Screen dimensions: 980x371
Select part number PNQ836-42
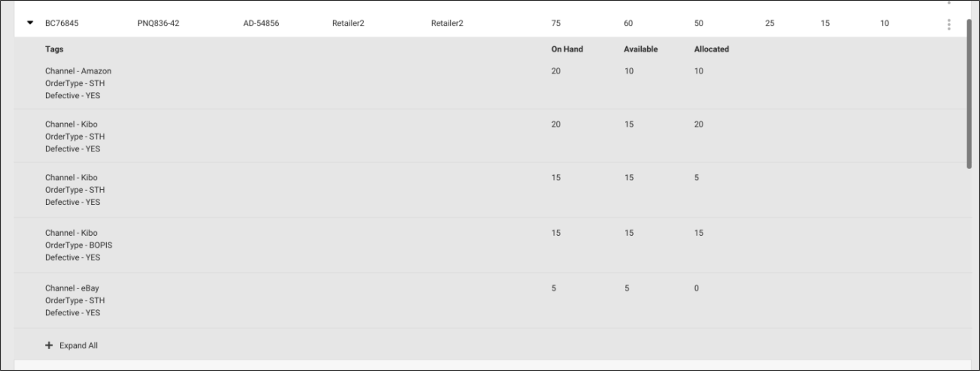(x=158, y=23)
